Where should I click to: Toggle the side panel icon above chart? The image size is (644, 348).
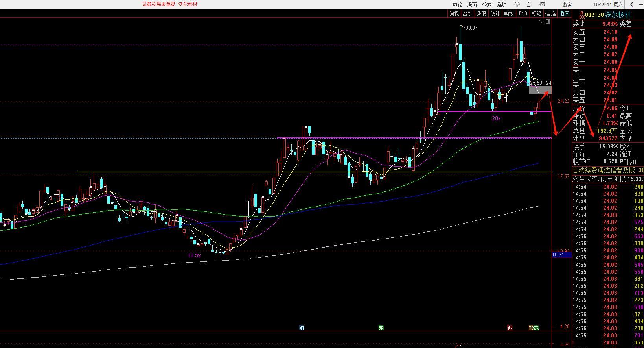click(548, 21)
